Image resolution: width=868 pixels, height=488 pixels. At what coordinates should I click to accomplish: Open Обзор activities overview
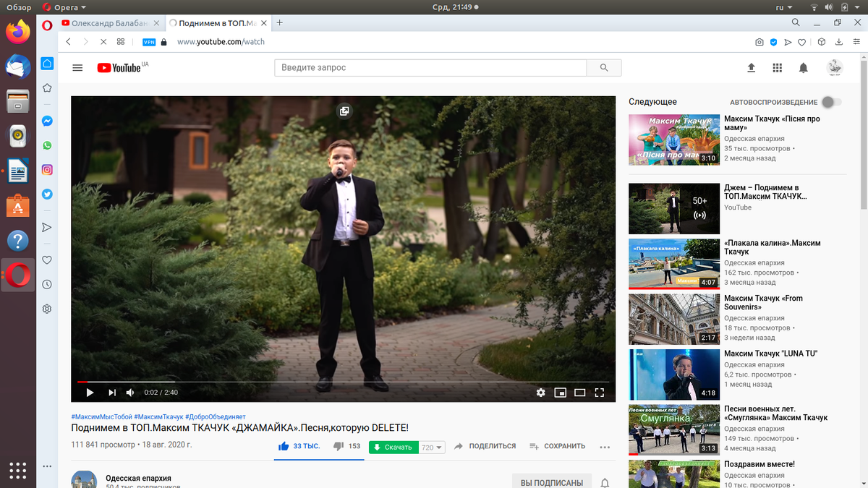(x=18, y=7)
